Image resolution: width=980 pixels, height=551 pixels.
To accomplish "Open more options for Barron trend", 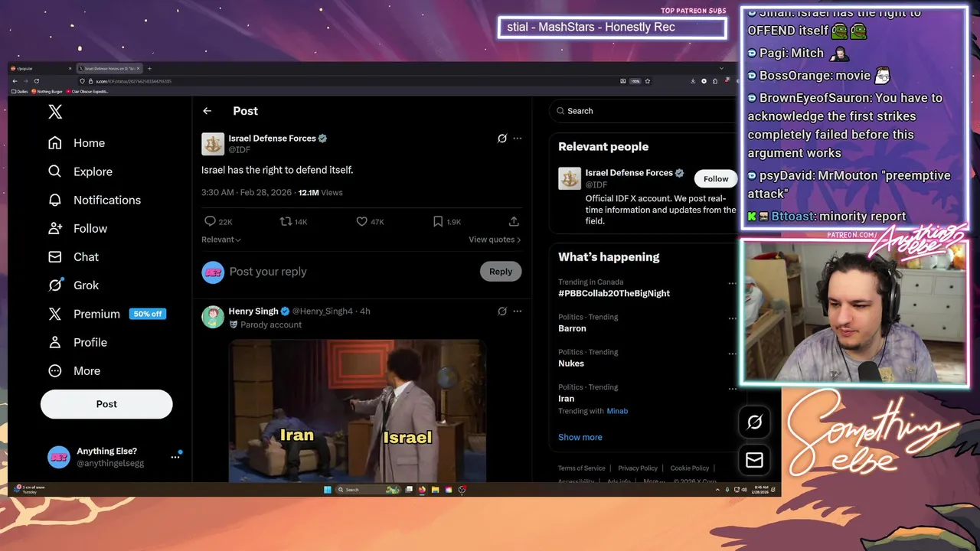I will (732, 318).
